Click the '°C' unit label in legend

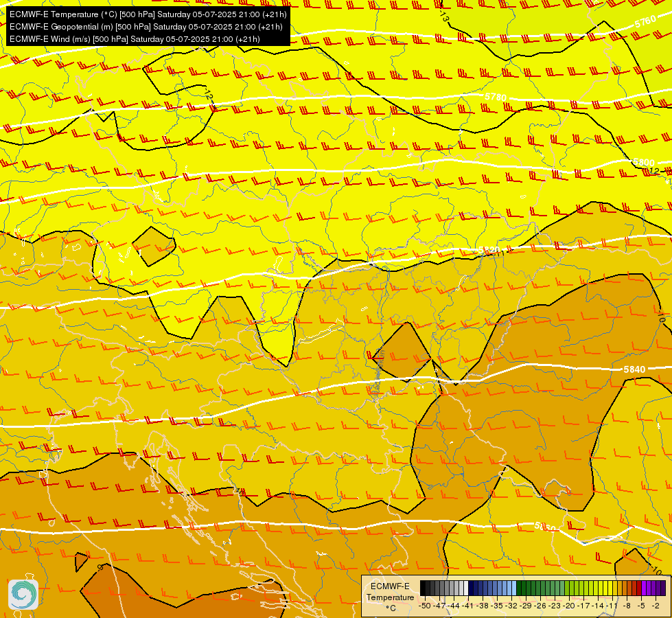pos(391,608)
